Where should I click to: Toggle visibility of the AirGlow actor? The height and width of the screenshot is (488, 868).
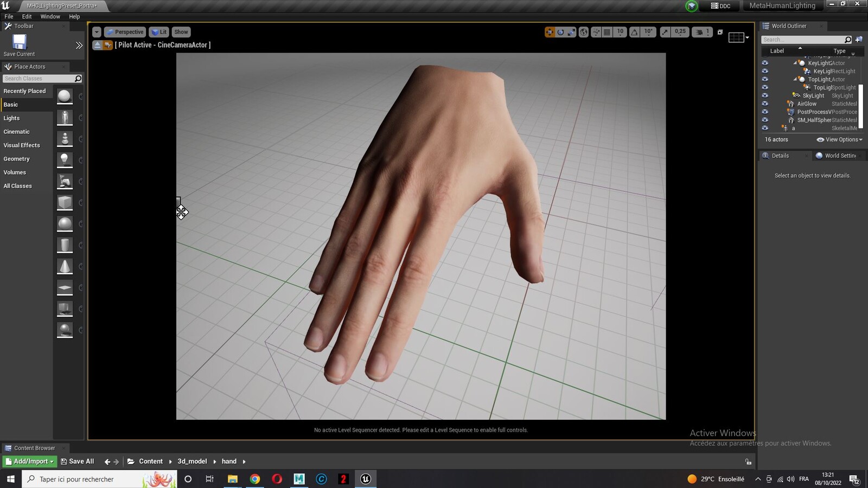click(765, 104)
